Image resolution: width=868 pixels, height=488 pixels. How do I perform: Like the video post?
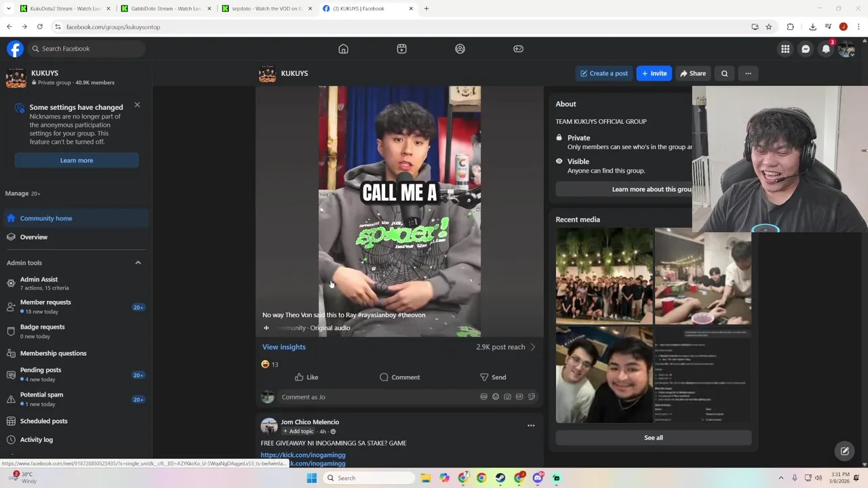[x=307, y=377]
